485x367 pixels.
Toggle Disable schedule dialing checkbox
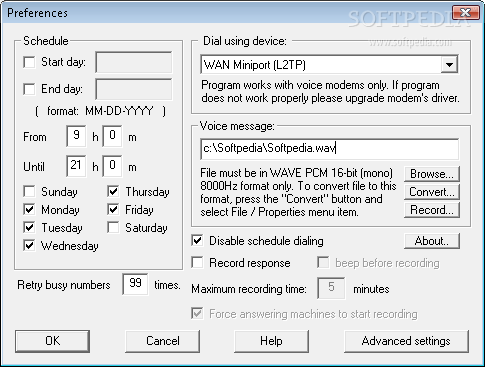197,241
